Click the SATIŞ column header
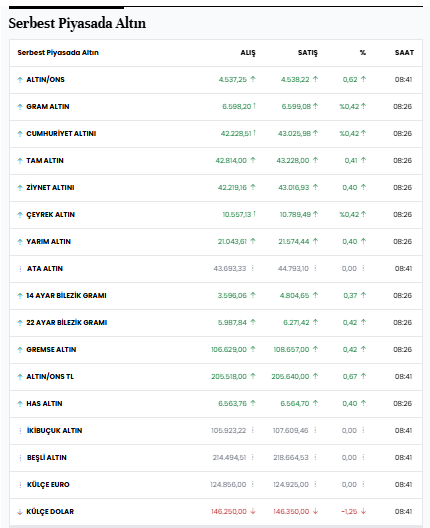The height and width of the screenshot is (528, 430). pos(307,53)
